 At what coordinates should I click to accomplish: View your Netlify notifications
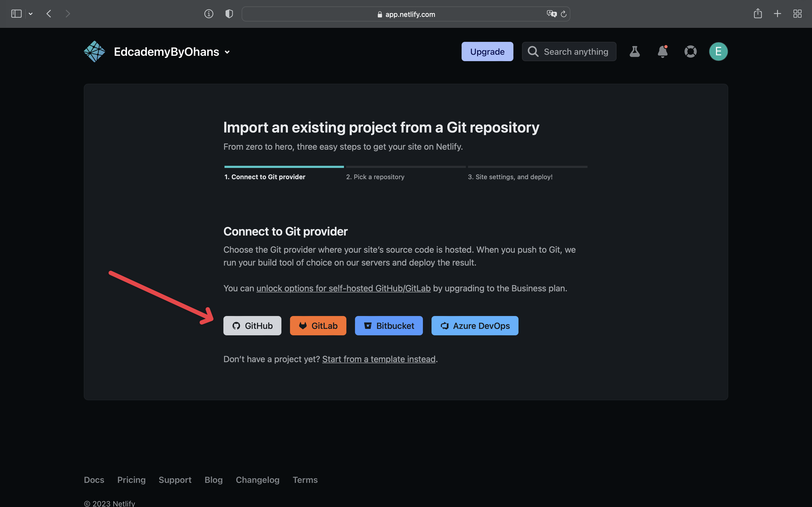click(663, 51)
